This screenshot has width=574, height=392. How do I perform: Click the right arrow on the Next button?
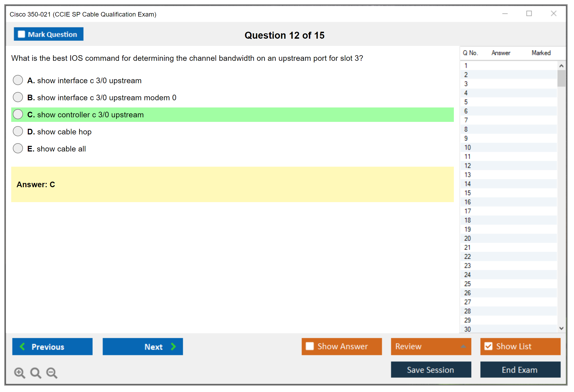173,346
